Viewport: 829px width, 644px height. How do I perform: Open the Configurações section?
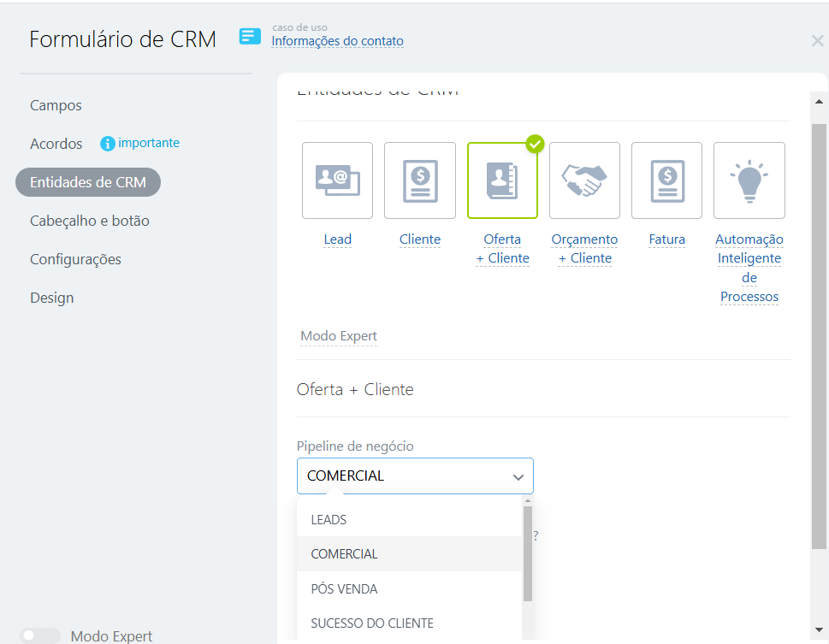coord(75,259)
